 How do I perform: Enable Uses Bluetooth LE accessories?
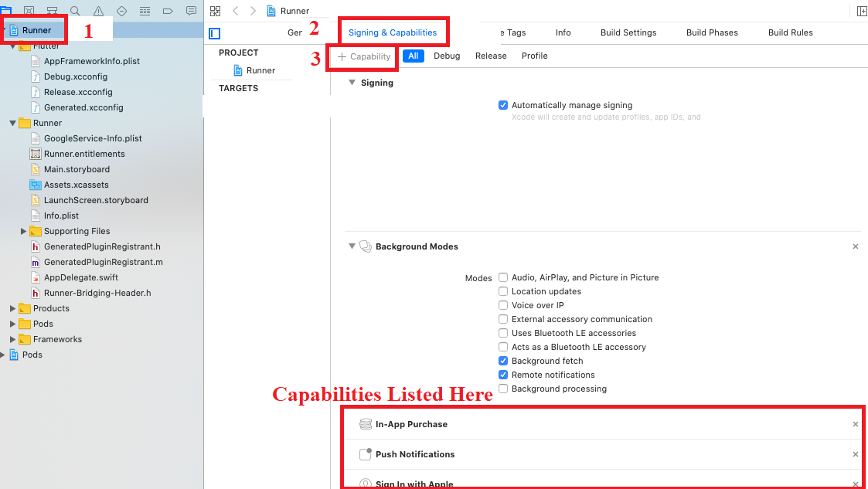pyautogui.click(x=502, y=333)
